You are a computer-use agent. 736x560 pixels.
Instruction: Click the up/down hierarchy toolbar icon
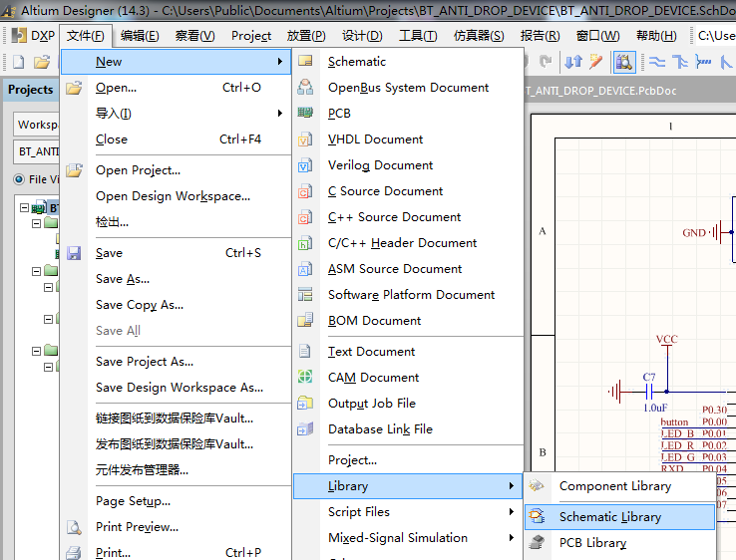573,62
